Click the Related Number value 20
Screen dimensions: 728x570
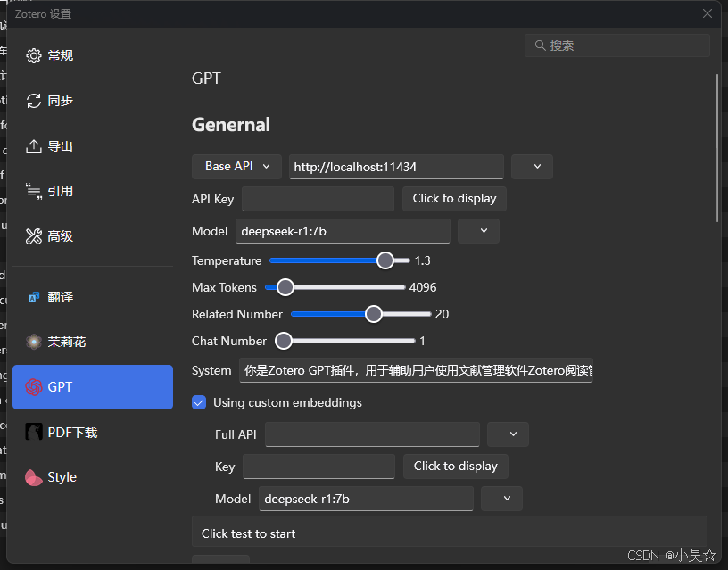point(442,314)
